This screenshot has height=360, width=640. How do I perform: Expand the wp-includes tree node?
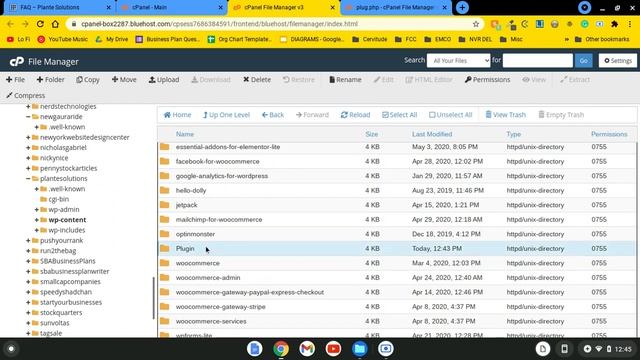pos(37,230)
